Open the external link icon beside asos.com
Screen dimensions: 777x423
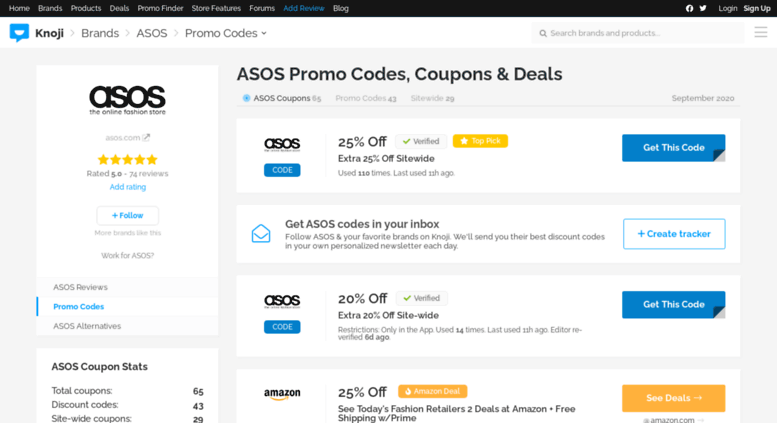point(146,138)
